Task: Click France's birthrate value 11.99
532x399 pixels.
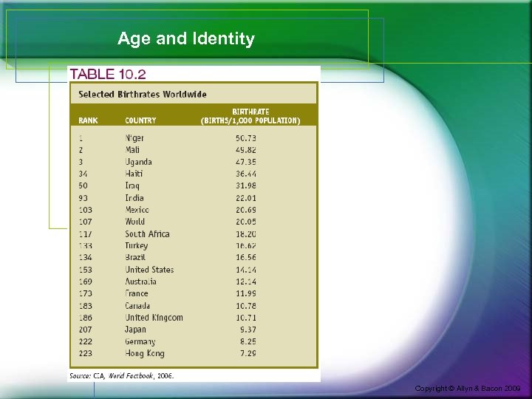Action: [x=246, y=293]
